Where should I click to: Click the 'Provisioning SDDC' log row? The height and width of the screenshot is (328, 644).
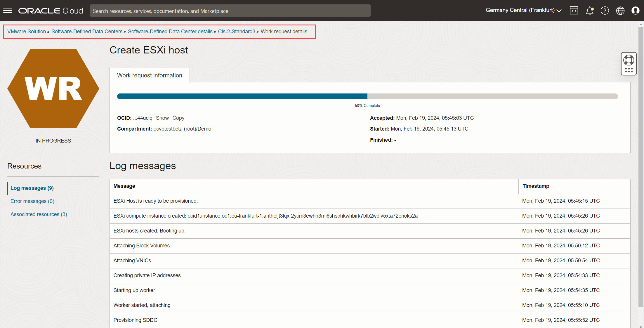(370, 320)
